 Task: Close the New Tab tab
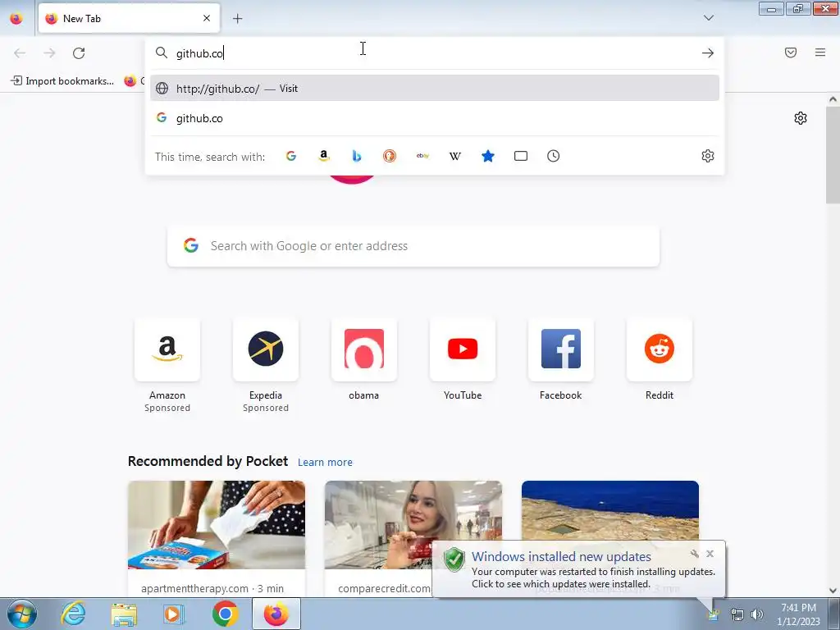[x=207, y=18]
